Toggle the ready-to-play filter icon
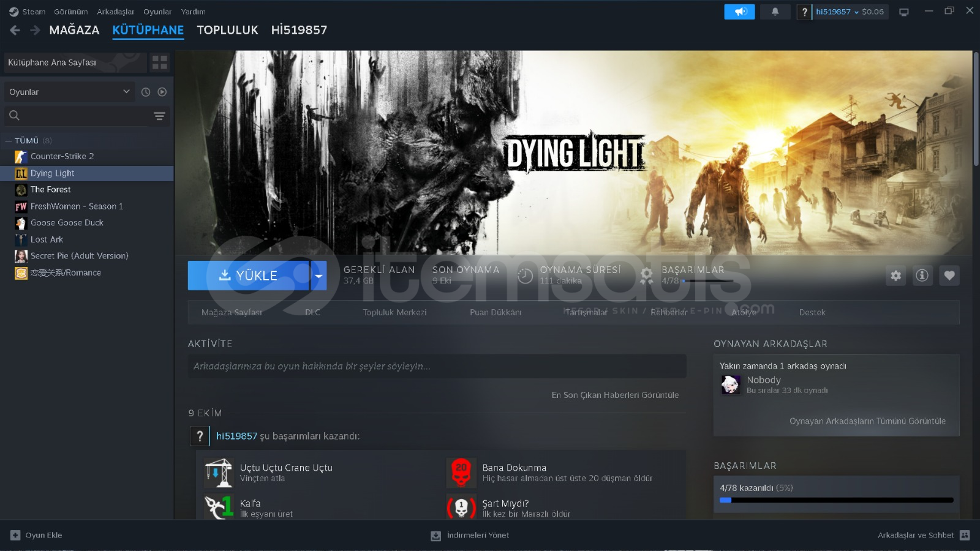This screenshot has width=980, height=551. click(x=162, y=92)
